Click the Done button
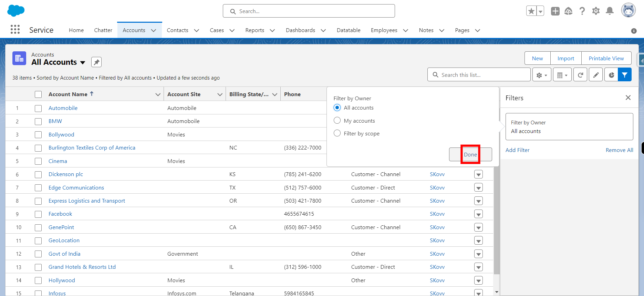This screenshot has height=296, width=644. pyautogui.click(x=470, y=154)
